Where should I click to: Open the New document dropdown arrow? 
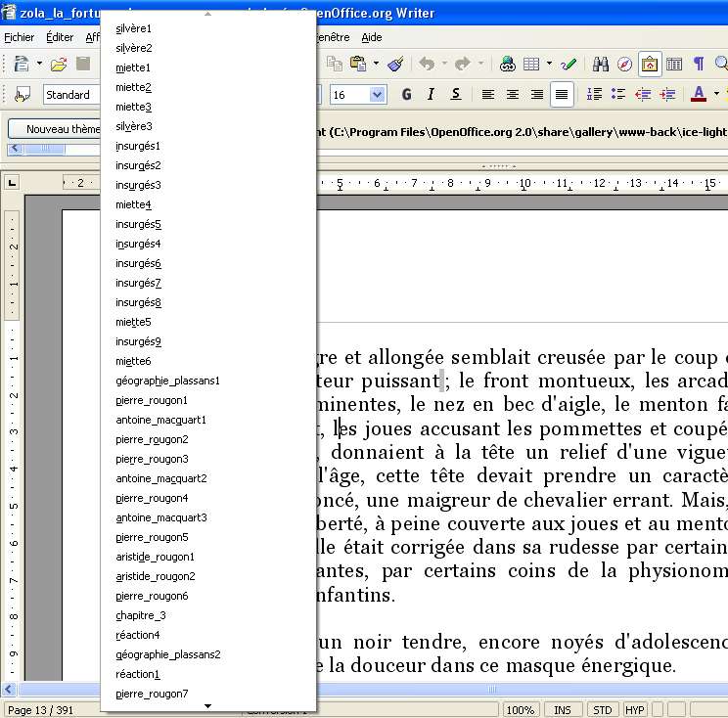point(39,65)
